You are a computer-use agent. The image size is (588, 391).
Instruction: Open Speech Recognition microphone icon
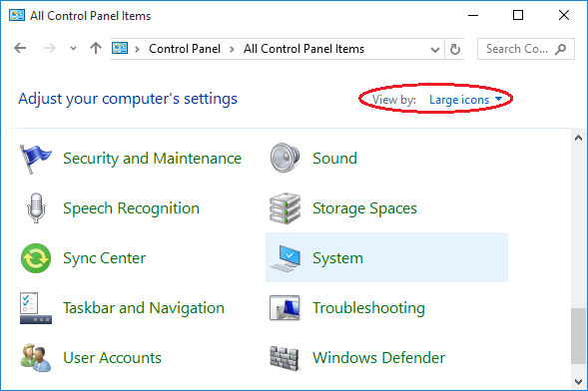coord(36,207)
